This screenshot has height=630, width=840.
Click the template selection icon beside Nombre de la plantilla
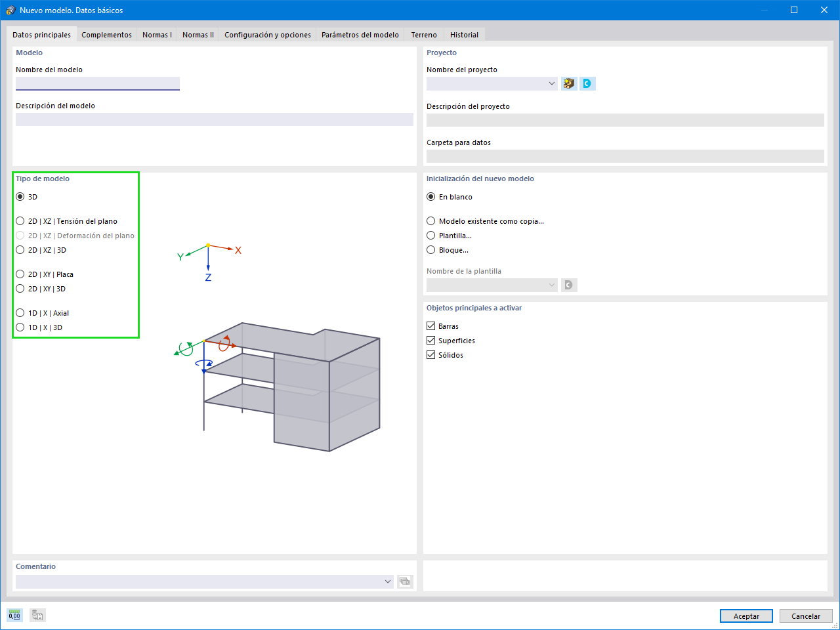(x=568, y=285)
